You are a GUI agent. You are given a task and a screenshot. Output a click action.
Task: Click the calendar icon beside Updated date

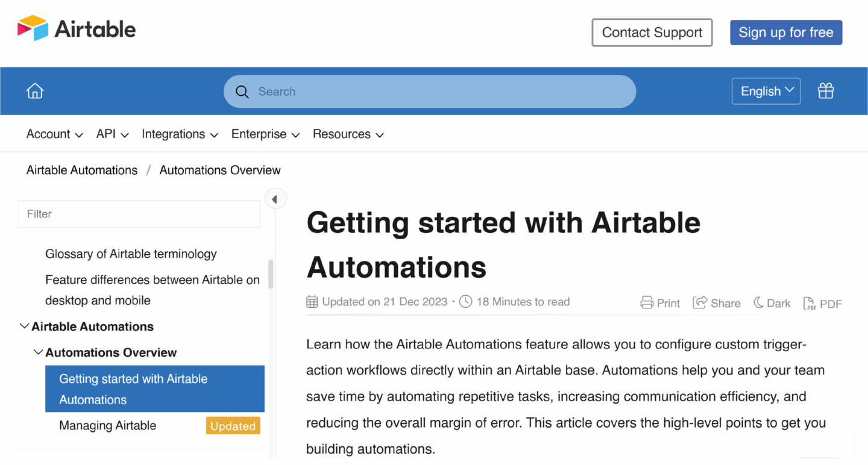point(312,302)
